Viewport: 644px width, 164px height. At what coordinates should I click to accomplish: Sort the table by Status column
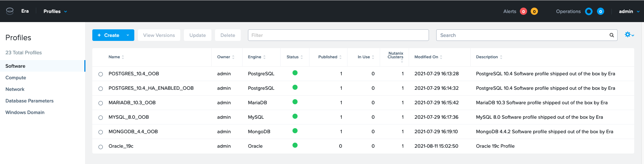[295, 57]
